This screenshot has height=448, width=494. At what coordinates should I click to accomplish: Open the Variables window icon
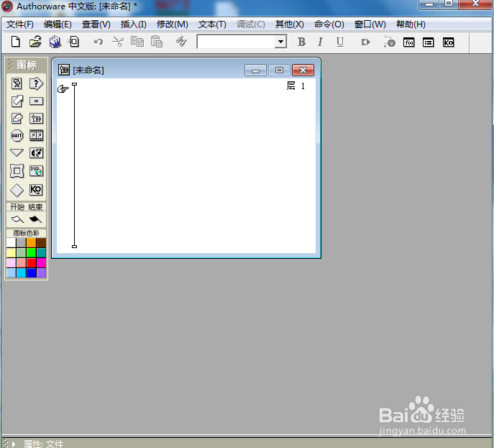click(428, 42)
